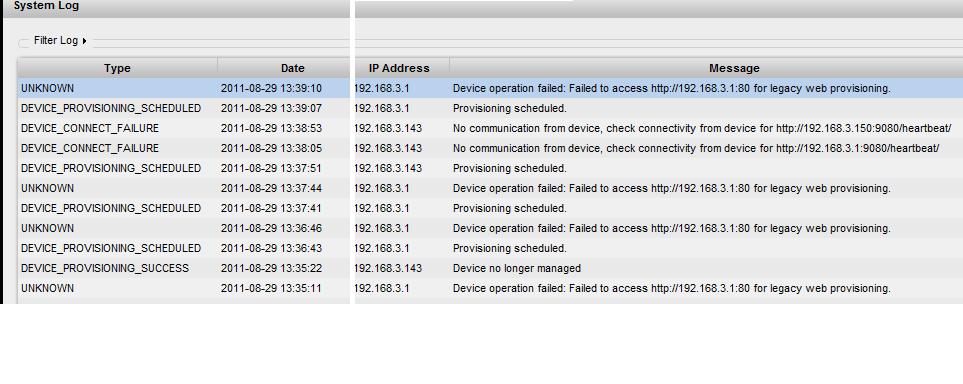Select row dated 2011-08-29 13:39:07
Screen dimensions: 963x384
click(x=490, y=108)
